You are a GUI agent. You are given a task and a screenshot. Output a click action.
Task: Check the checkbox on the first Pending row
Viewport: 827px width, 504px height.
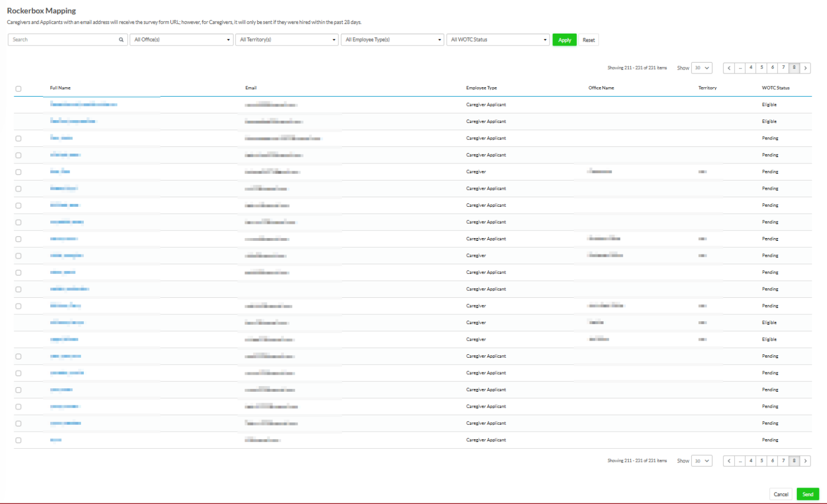(18, 138)
